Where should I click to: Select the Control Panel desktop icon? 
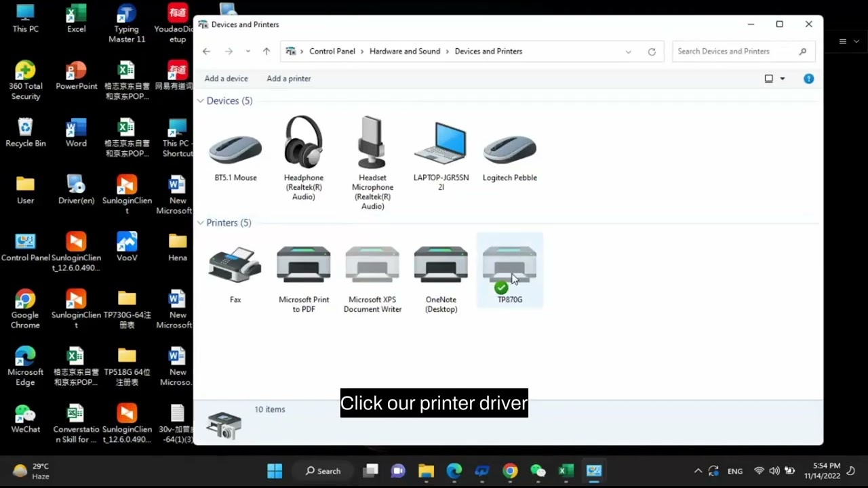25,247
